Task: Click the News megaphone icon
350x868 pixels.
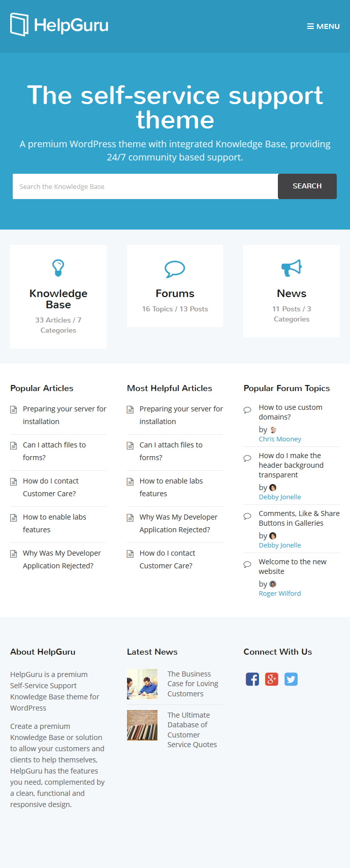Action: pyautogui.click(x=292, y=268)
